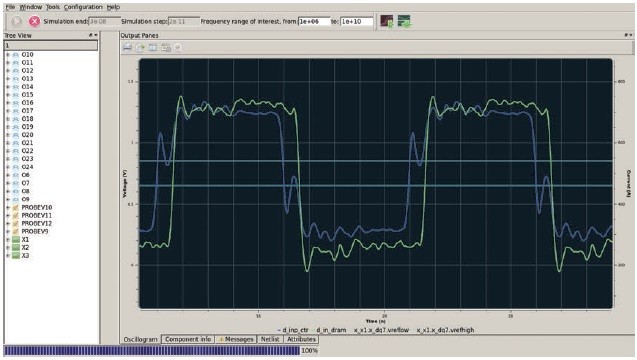Image resolution: width=637 pixels, height=360 pixels.
Task: Select the O21 tree item
Action: click(x=27, y=143)
